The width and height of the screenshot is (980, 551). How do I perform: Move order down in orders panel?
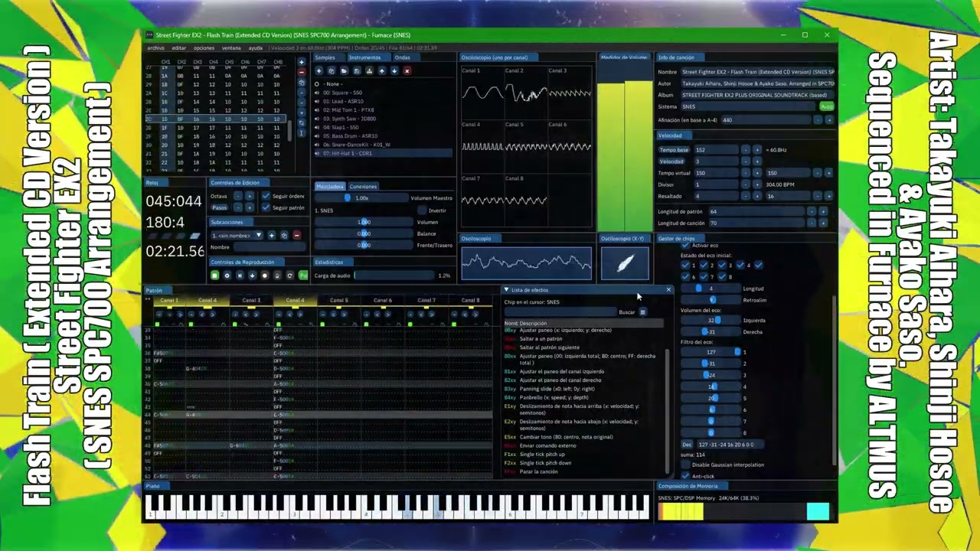coord(302,103)
